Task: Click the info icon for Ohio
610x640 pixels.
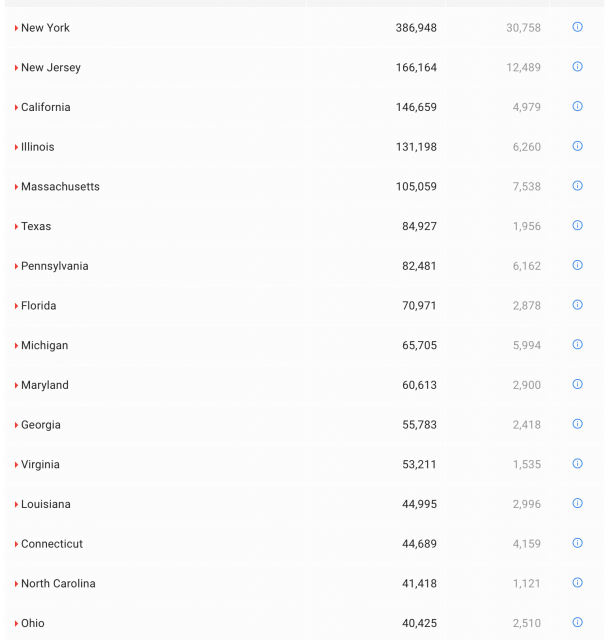Action: pyautogui.click(x=577, y=622)
